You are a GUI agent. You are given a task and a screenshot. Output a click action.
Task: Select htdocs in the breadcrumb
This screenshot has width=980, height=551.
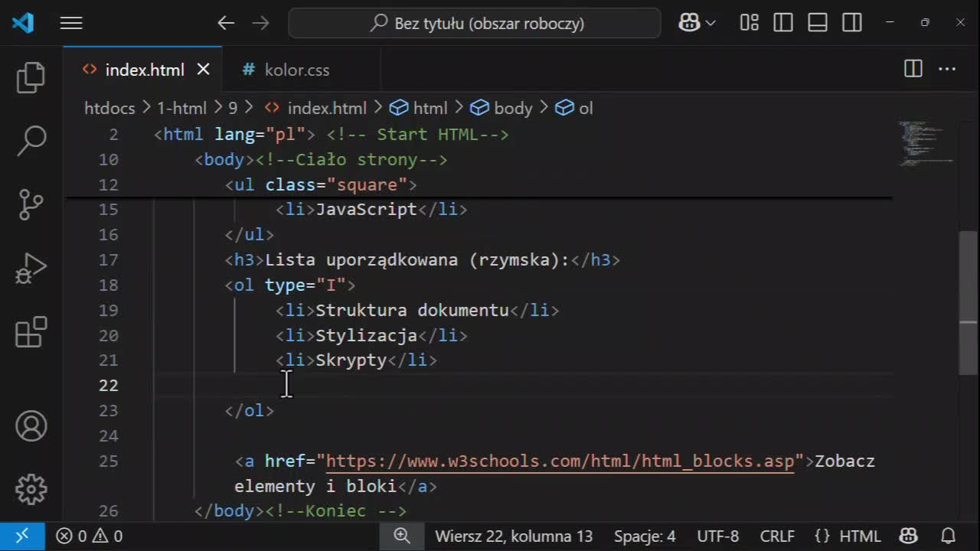click(x=109, y=109)
